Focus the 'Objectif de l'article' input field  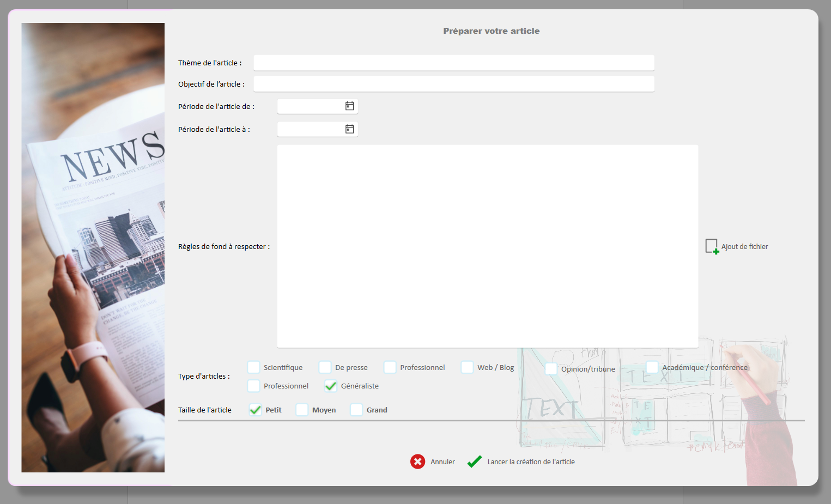click(454, 84)
